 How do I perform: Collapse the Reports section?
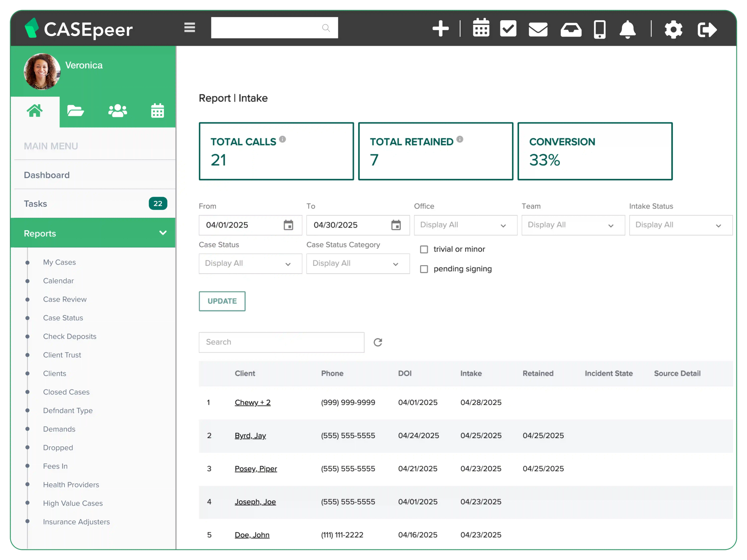pos(163,233)
